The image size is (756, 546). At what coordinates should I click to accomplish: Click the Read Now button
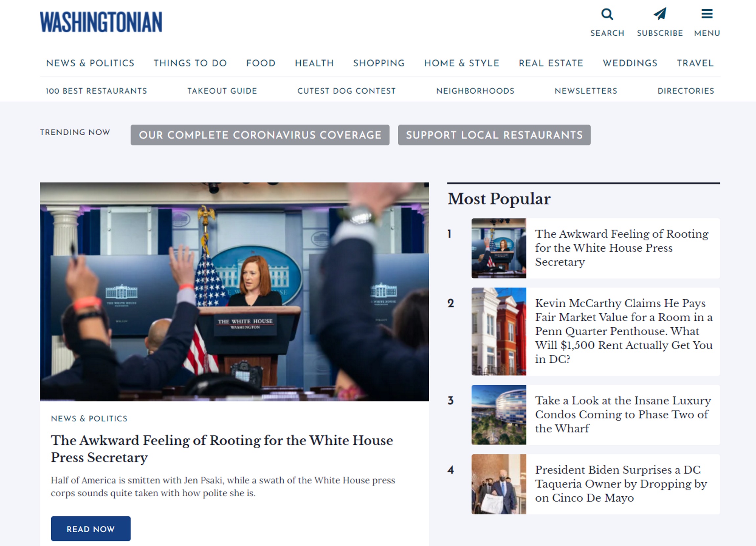point(91,529)
